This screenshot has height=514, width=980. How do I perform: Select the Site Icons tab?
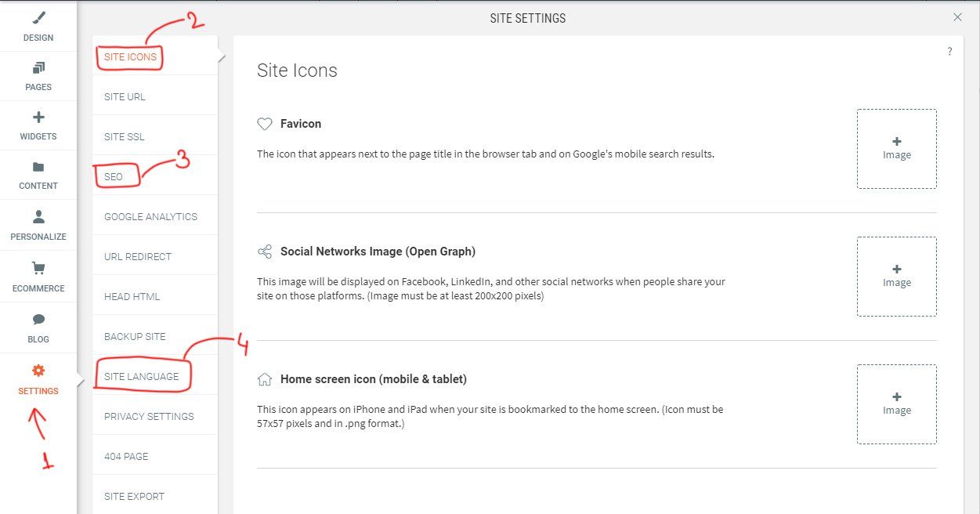[x=130, y=57]
